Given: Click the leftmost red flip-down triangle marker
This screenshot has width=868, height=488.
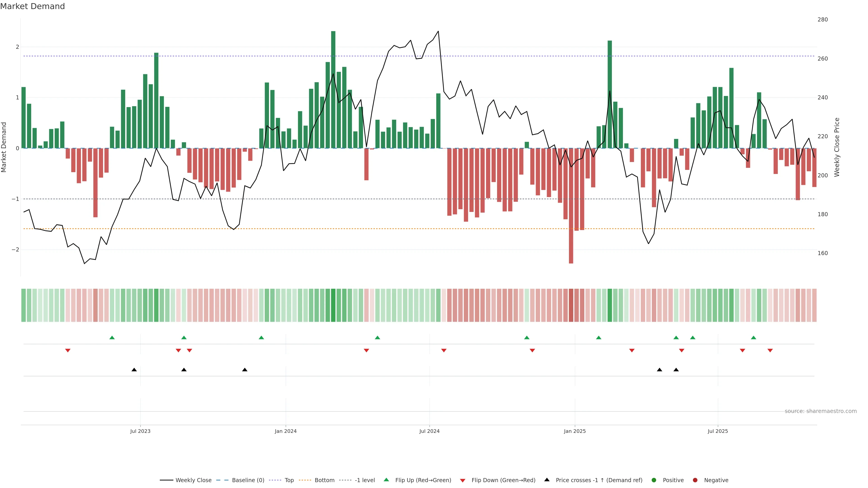Looking at the screenshot, I should pos(68,351).
